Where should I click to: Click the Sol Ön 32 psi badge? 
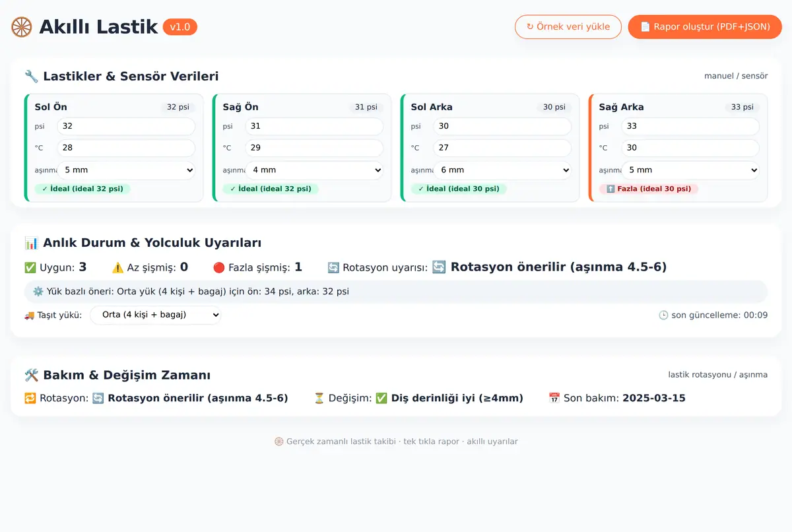pos(178,107)
